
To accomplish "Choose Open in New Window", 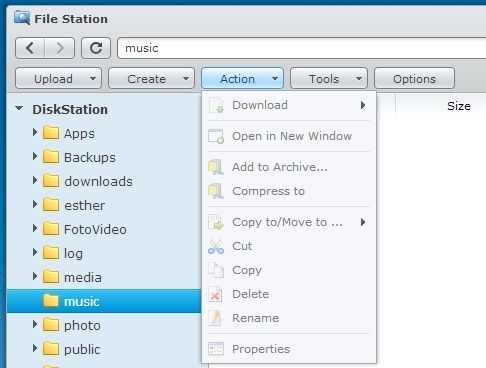I will (289, 136).
